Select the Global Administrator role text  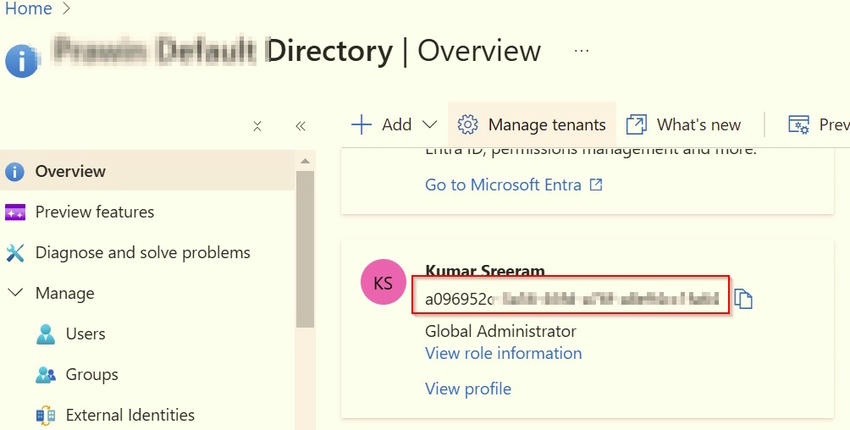500,331
